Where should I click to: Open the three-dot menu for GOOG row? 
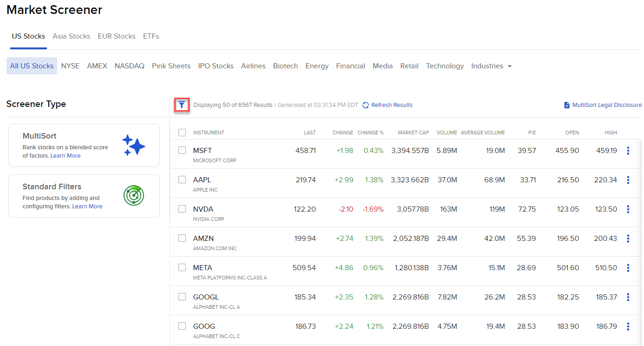pyautogui.click(x=628, y=326)
